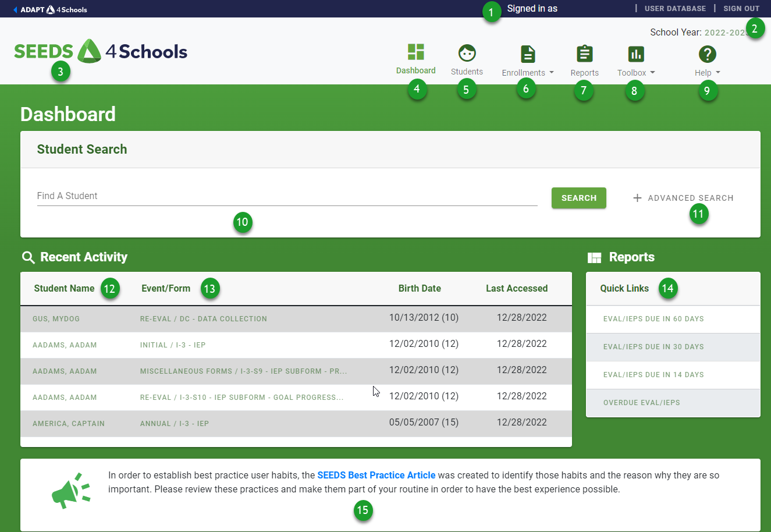Open student GUS, MYDOG
This screenshot has height=532, width=771.
point(56,319)
